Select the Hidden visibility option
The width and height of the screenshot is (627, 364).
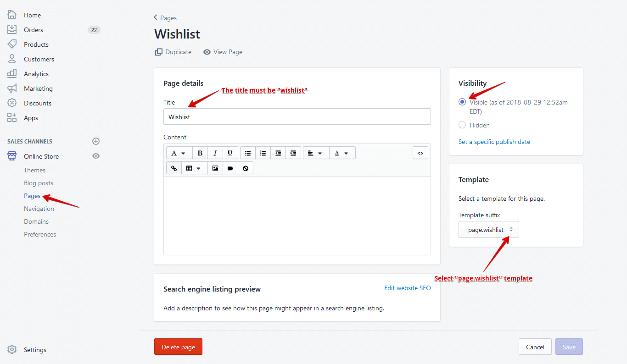462,125
